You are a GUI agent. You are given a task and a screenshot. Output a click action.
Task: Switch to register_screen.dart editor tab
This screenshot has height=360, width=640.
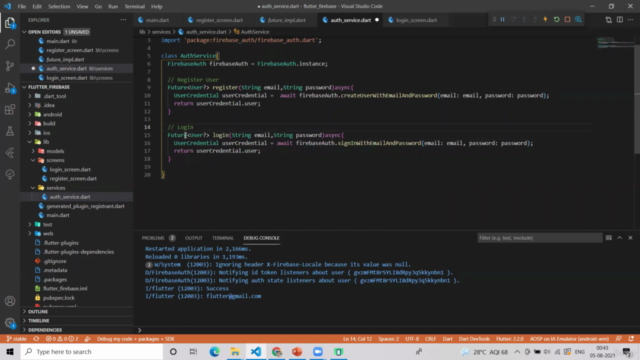pyautogui.click(x=219, y=20)
